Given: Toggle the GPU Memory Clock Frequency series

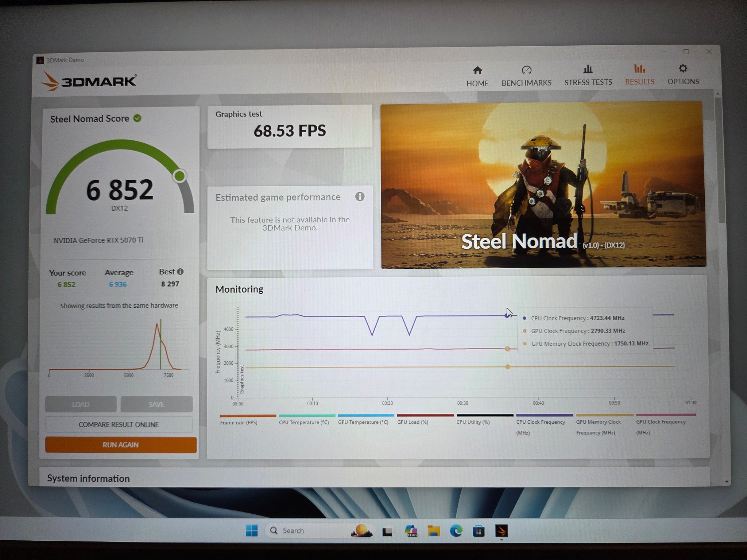Looking at the screenshot, I should click(x=604, y=425).
